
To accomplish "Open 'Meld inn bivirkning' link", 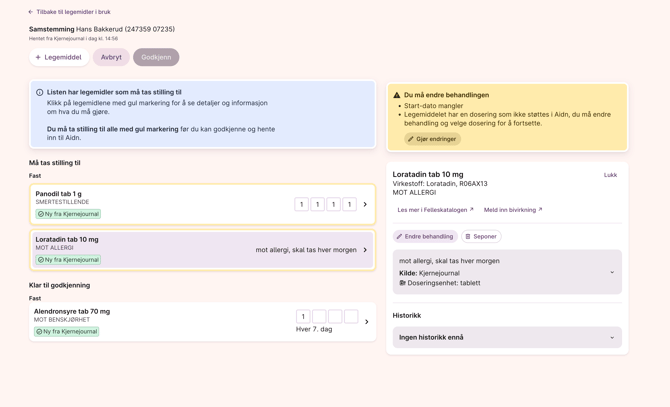I will click(x=513, y=210).
